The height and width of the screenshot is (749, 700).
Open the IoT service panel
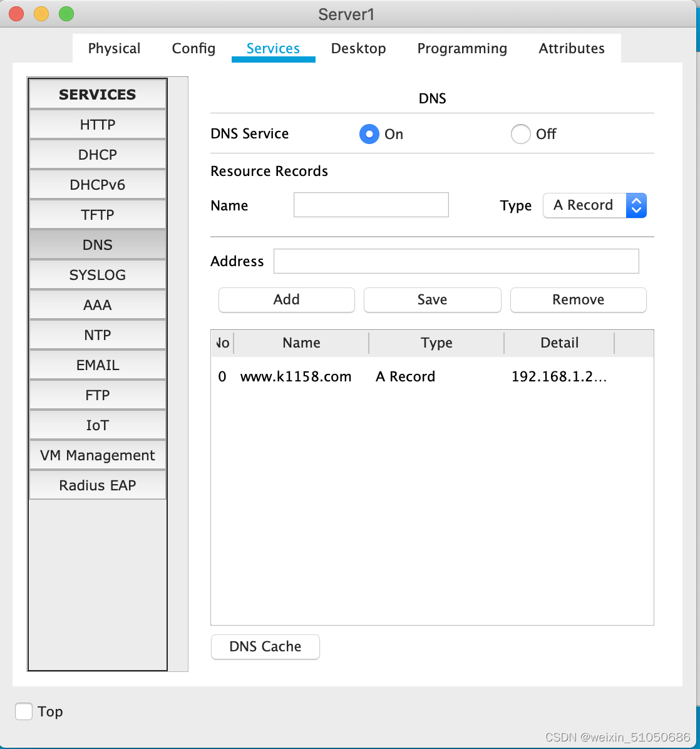pyautogui.click(x=97, y=425)
